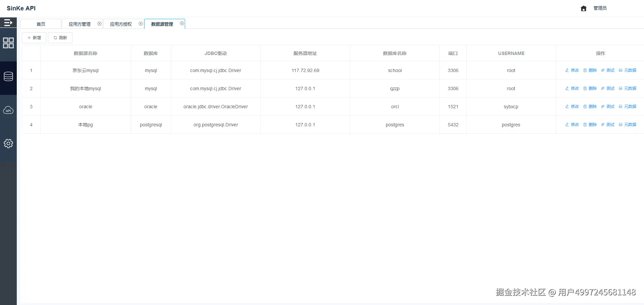
Task: View 元数据 for 本地pg
Action: (x=628, y=125)
